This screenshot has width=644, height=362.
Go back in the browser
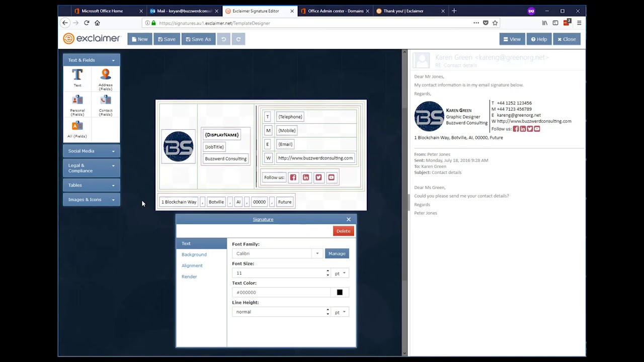pyautogui.click(x=65, y=23)
